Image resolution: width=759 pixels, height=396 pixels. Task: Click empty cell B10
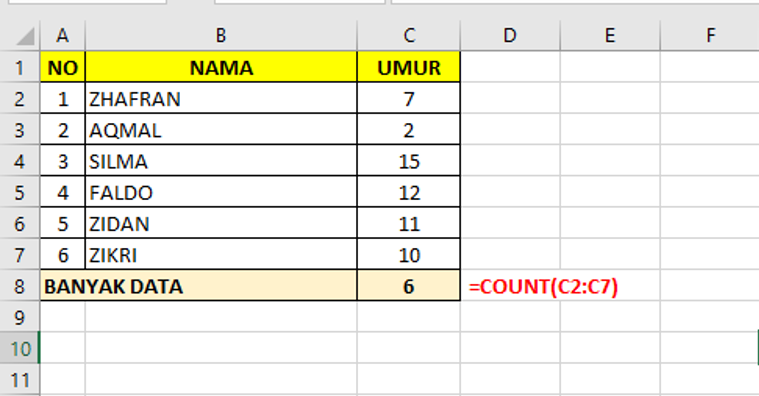(221, 348)
